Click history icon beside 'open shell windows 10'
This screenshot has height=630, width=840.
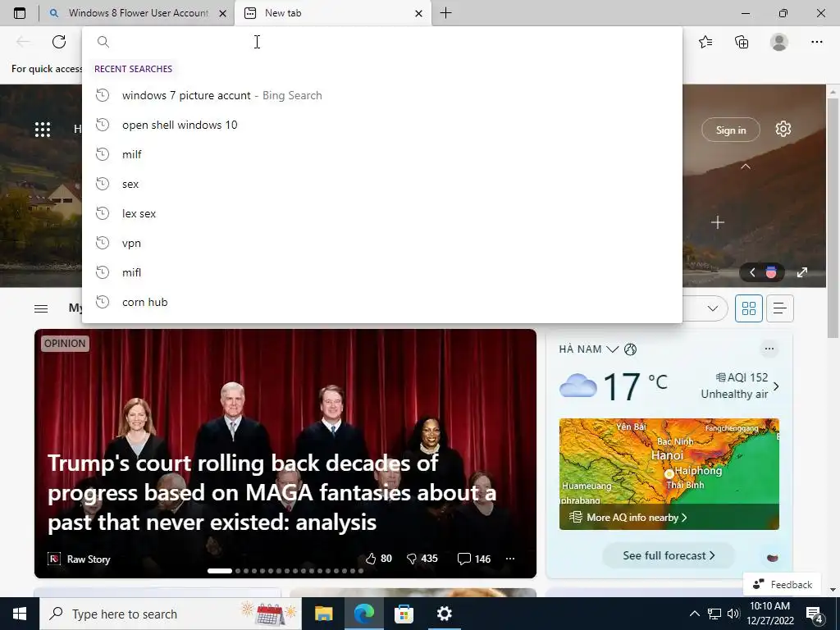(x=103, y=125)
